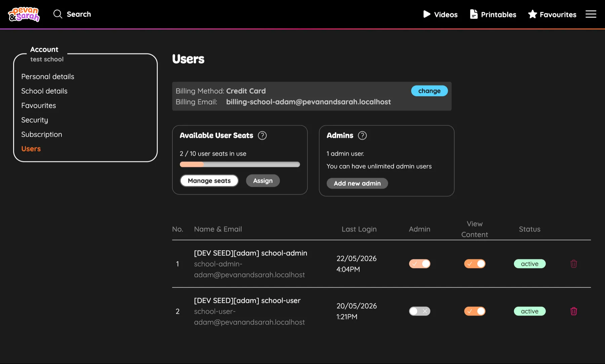Click the Manage seats button
This screenshot has width=605, height=364.
[x=209, y=181]
